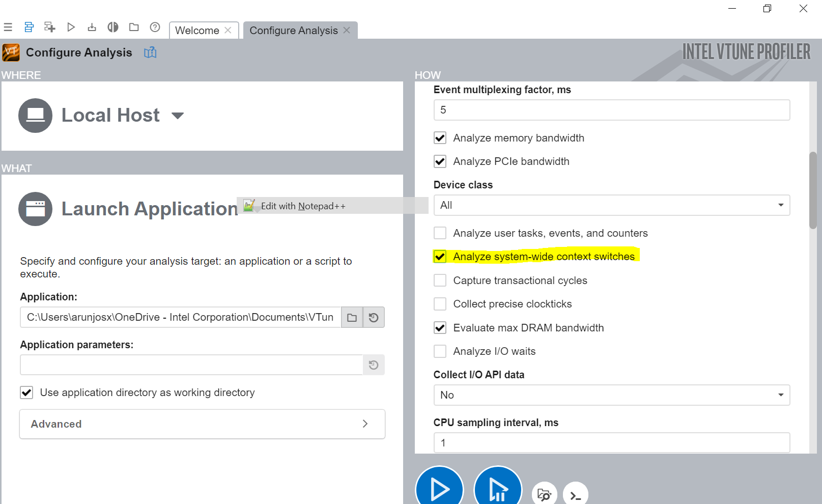Screen dimensions: 822x504
Task: Expand the Local Host target dropdown arrow
Action: click(x=178, y=116)
